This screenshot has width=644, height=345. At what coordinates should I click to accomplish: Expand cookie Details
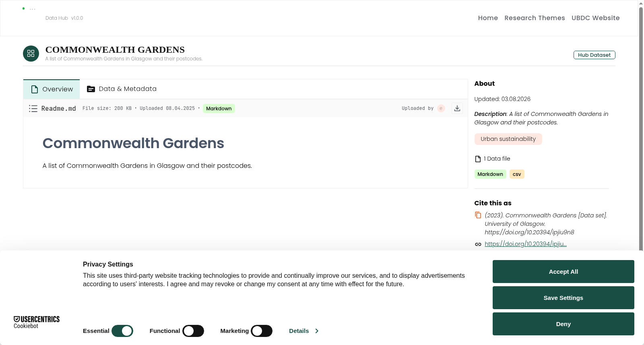(x=304, y=331)
